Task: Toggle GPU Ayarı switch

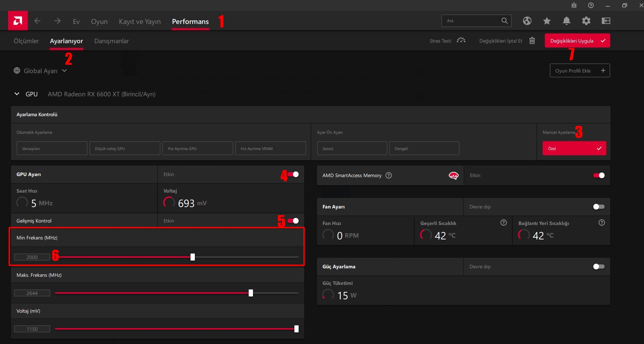Action: pyautogui.click(x=293, y=174)
